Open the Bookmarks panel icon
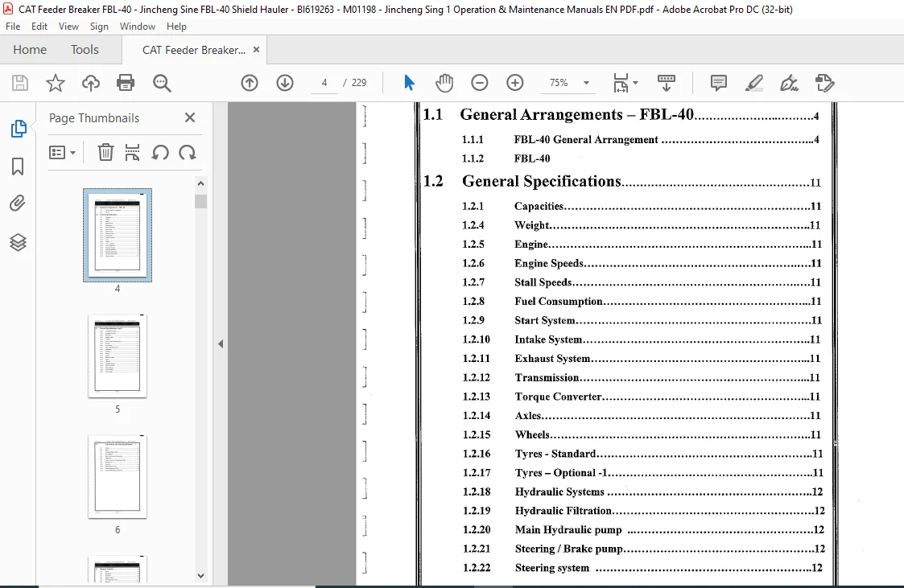The image size is (904, 588). coord(18,167)
